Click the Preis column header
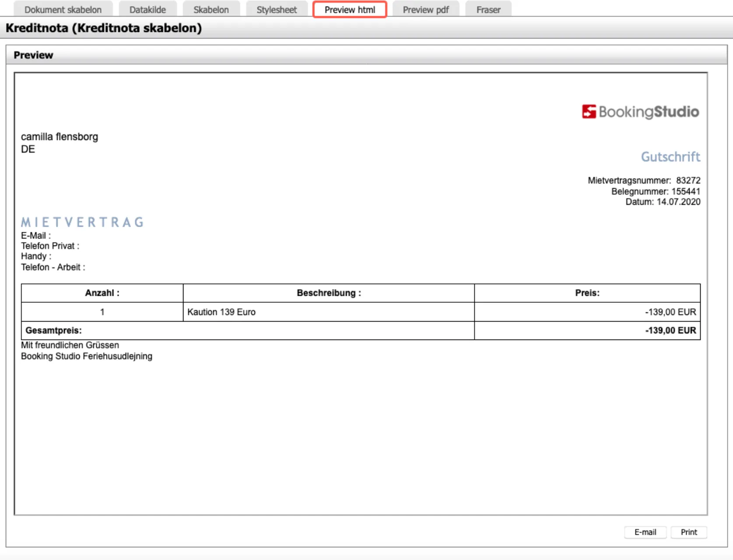733x560 pixels. click(x=587, y=293)
